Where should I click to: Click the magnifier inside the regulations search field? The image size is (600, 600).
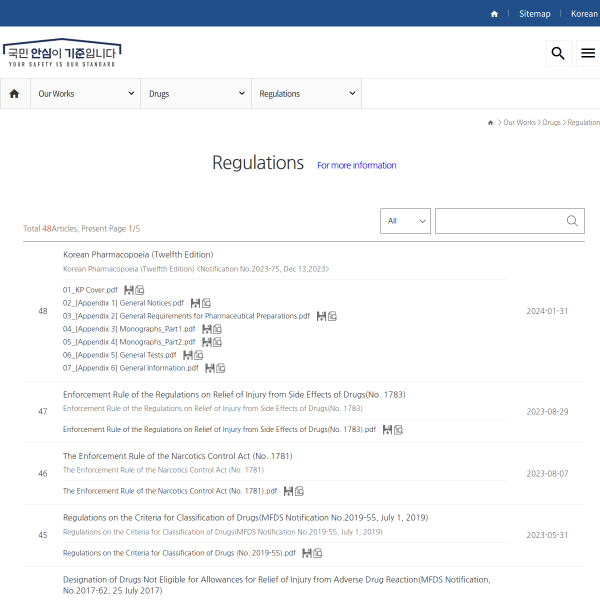572,221
